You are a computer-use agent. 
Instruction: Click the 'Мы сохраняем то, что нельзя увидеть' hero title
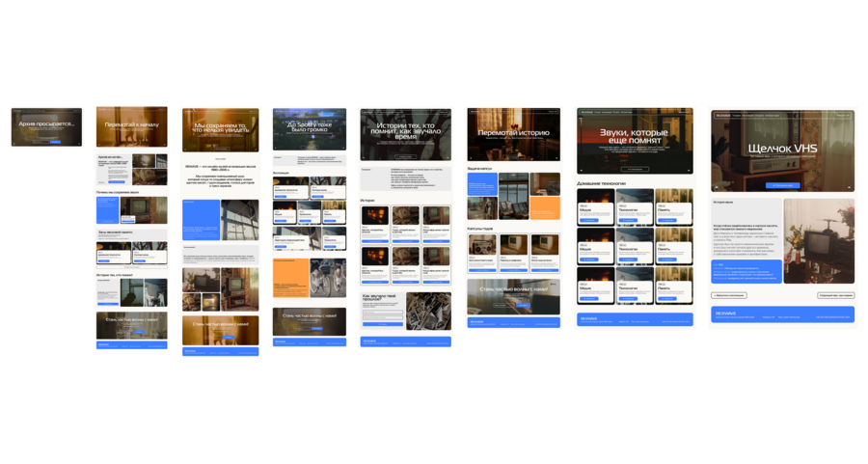(x=220, y=127)
